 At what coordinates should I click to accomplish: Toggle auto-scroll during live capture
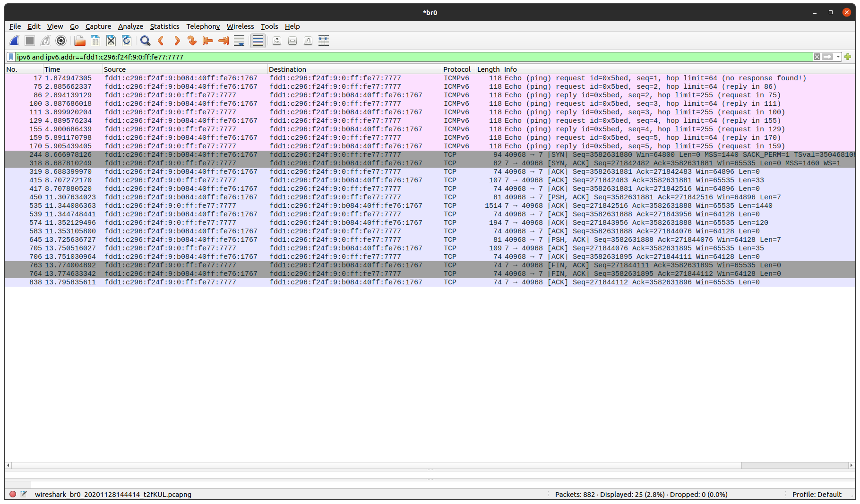[x=239, y=41]
